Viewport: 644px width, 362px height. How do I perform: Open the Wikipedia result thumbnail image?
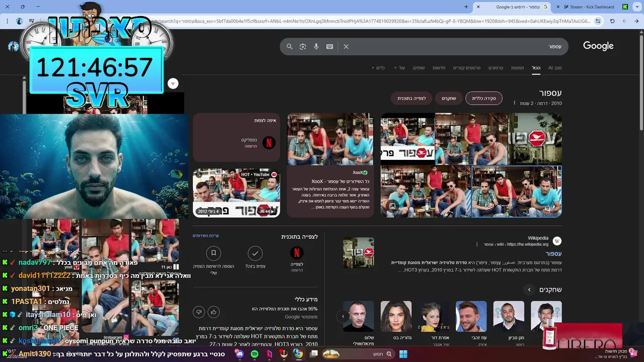[x=359, y=252]
